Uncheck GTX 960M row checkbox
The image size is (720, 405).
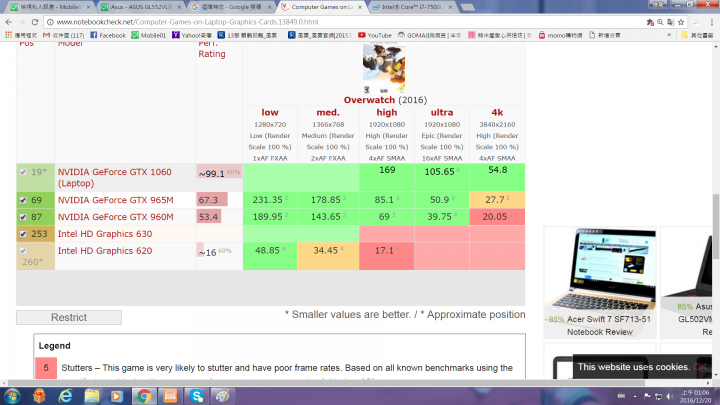coord(23,217)
